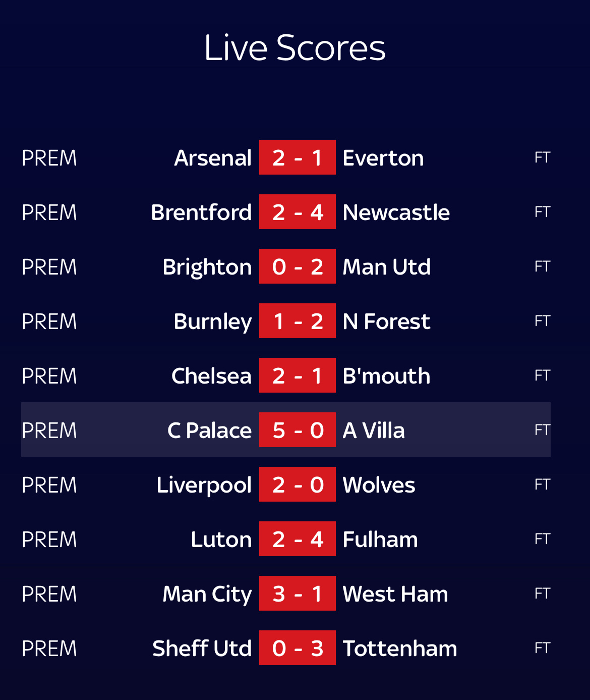The height and width of the screenshot is (700, 590).
Task: Click the Sheff Utd 0-3 Tottenham score
Action: (x=297, y=648)
